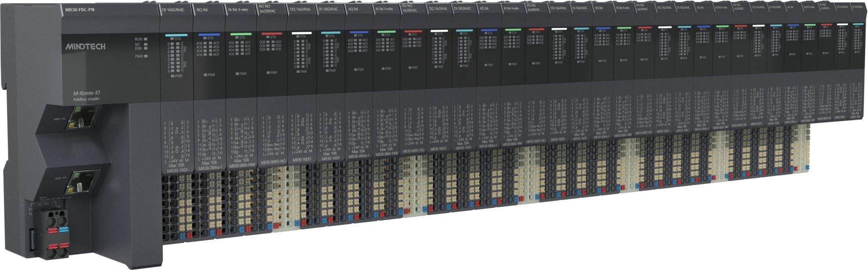Click the PWR LED on the first AI 4-wire module
The width and height of the screenshot is (868, 270).
[x=237, y=74]
